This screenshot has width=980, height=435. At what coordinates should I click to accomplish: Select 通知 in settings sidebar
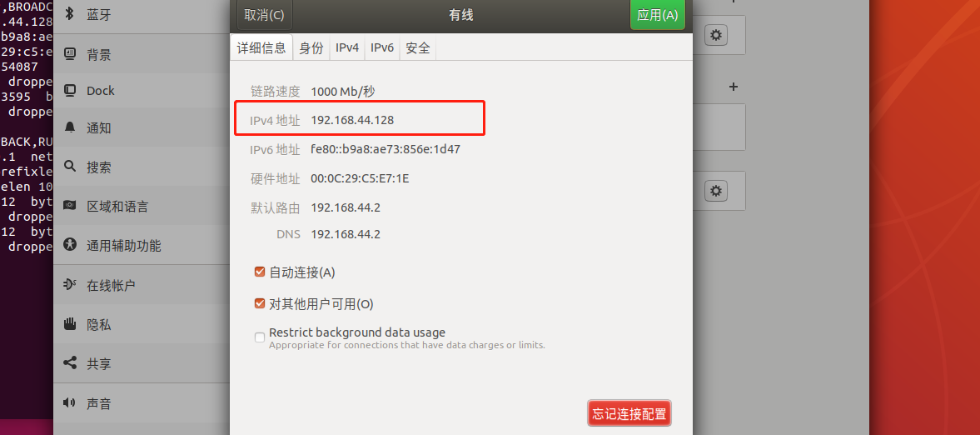[x=142, y=128]
